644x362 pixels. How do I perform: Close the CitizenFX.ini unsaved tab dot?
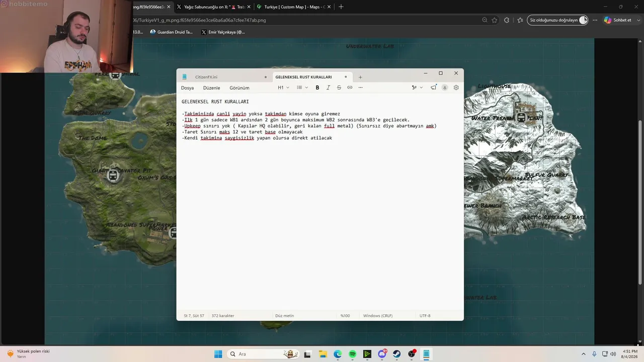[x=266, y=77]
